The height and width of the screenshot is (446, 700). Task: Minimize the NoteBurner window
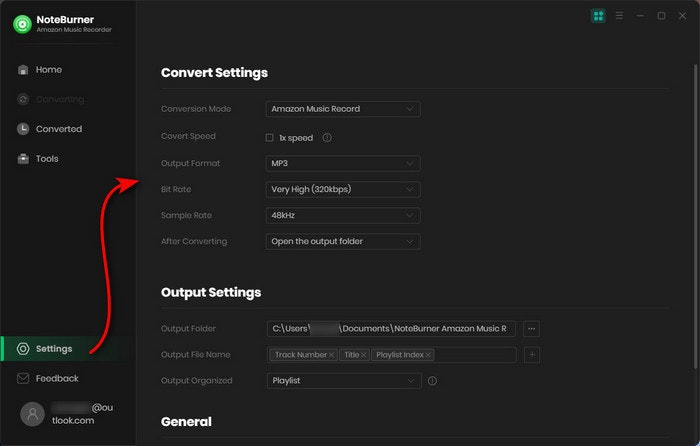pos(640,16)
